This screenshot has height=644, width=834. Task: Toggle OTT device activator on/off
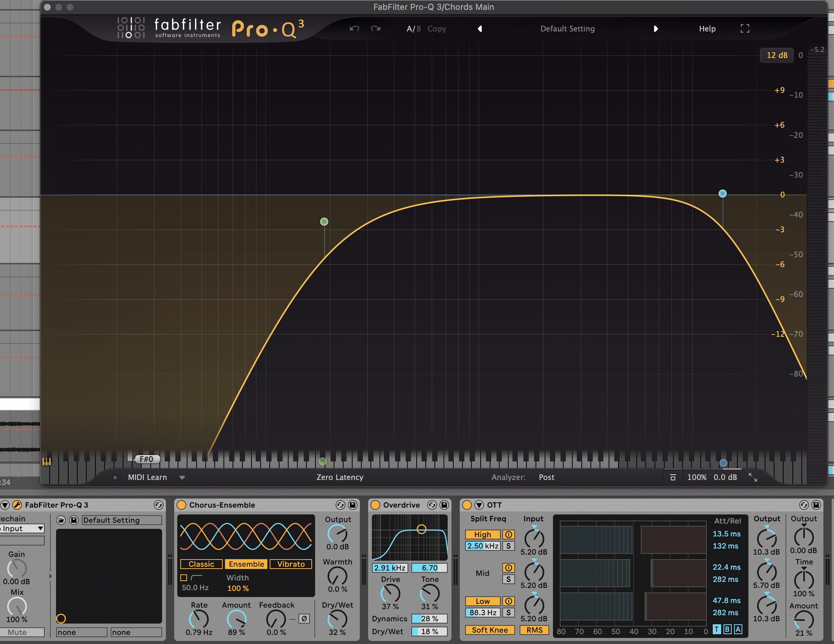click(x=467, y=505)
